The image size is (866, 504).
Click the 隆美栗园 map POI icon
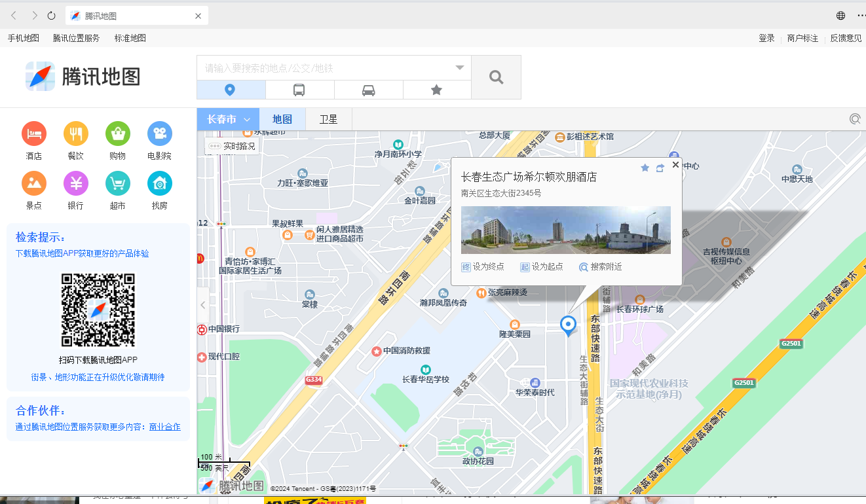coord(515,324)
